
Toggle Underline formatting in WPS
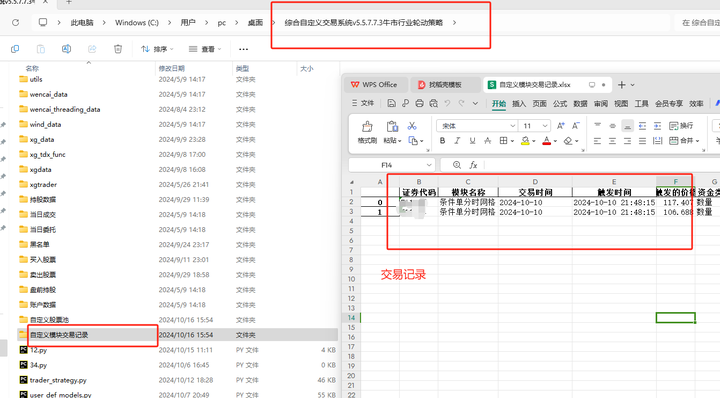coord(472,140)
